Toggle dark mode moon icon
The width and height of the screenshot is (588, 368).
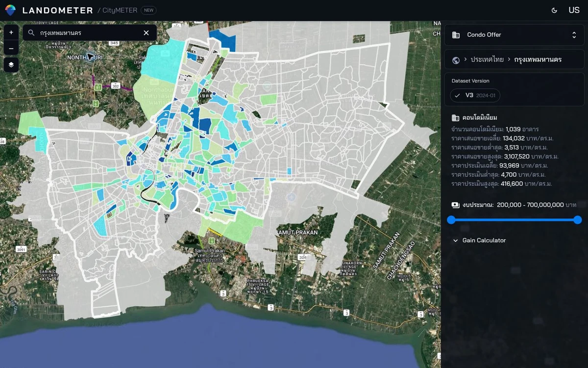(x=554, y=10)
